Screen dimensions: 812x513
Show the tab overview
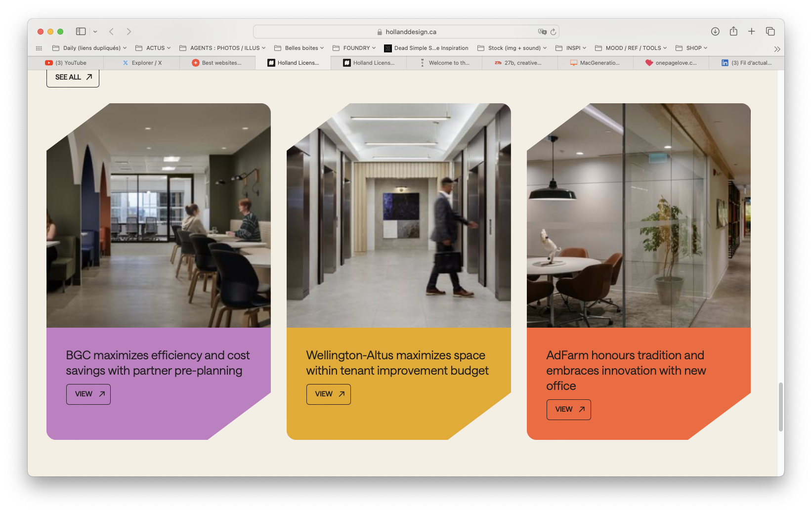click(770, 32)
